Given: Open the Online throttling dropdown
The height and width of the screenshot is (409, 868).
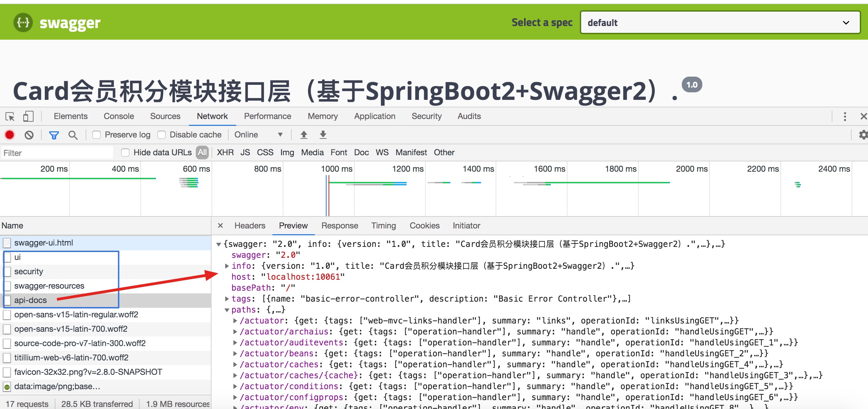Looking at the screenshot, I should point(258,135).
